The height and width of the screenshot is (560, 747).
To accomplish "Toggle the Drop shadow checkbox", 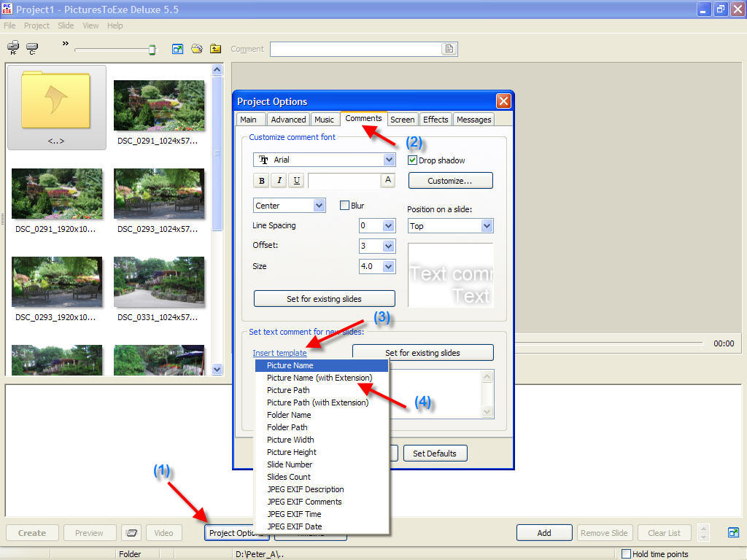I will pyautogui.click(x=413, y=160).
